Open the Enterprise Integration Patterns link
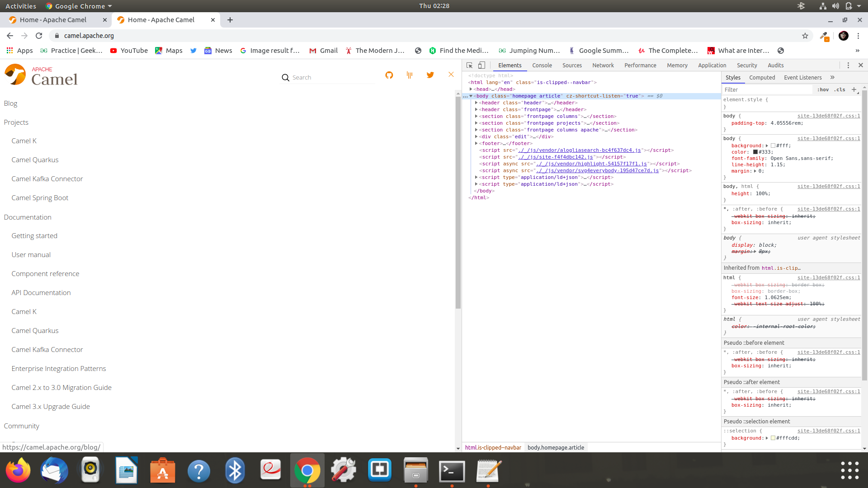Image resolution: width=868 pixels, height=488 pixels. (x=59, y=369)
